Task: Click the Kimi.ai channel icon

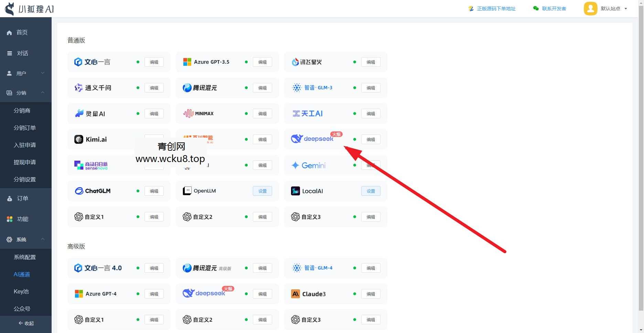Action: click(79, 139)
